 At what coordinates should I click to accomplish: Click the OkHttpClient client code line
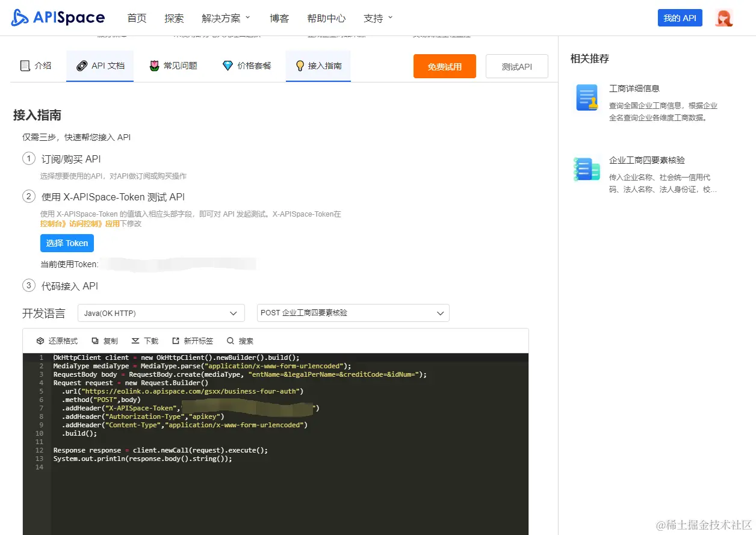(176, 357)
